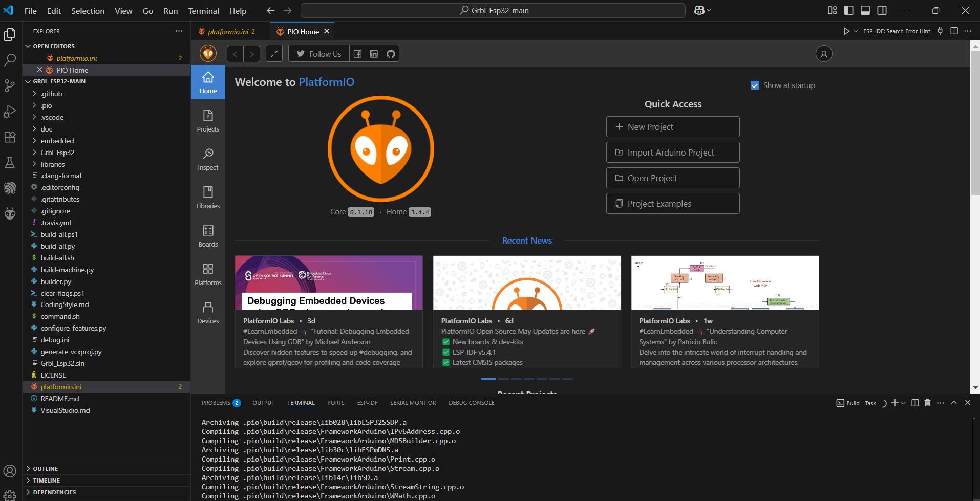Open the Source Control view

(10, 85)
